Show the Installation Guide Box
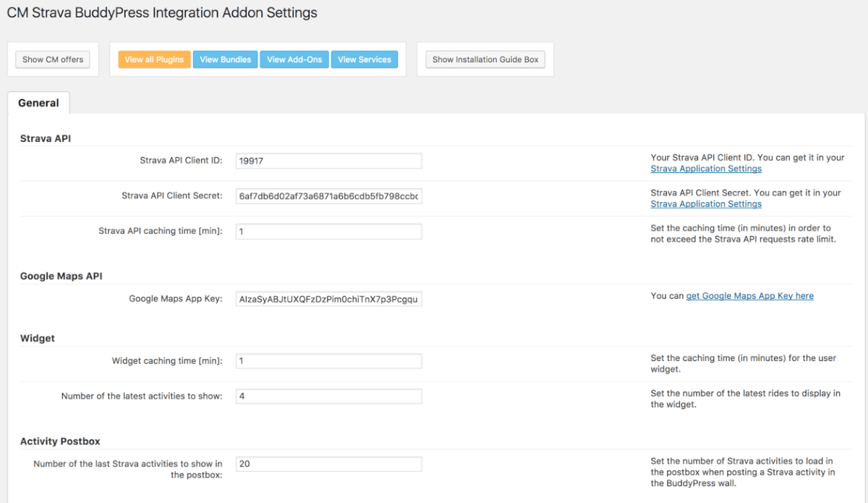 [x=485, y=59]
